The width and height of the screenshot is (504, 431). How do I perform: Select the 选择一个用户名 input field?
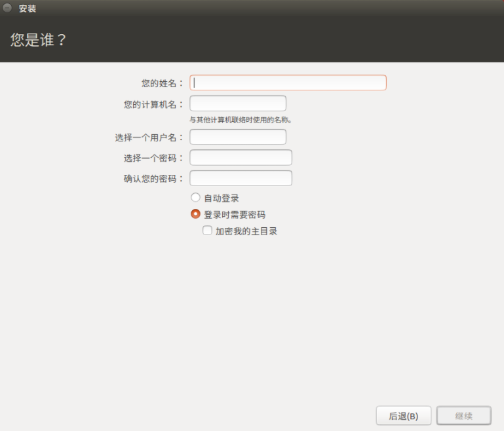[237, 137]
